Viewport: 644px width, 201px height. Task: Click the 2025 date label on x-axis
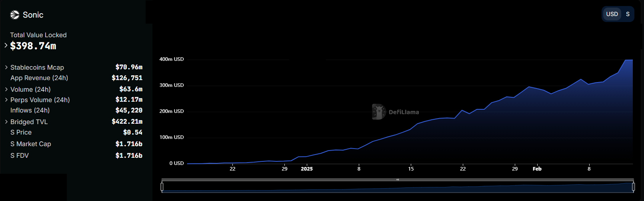coord(307,169)
